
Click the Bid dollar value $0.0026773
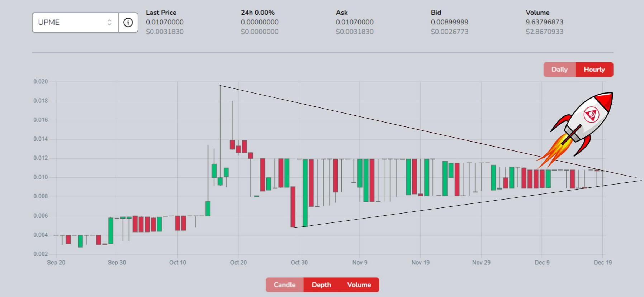pyautogui.click(x=450, y=32)
